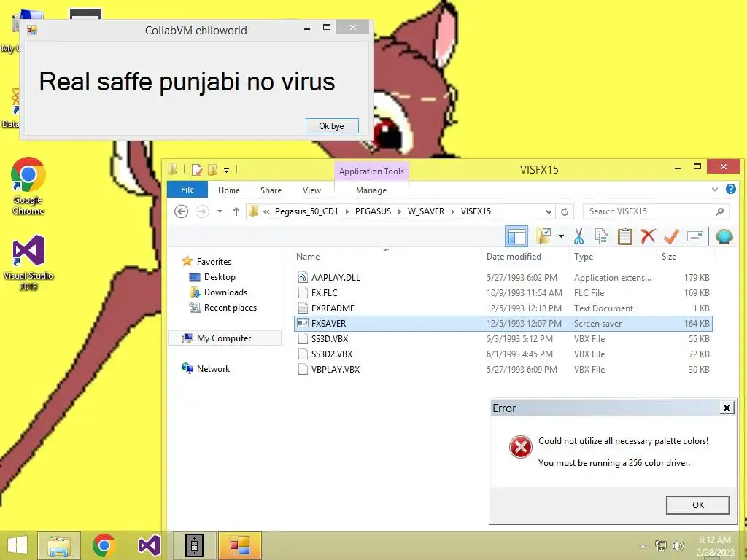This screenshot has width=747, height=560.
Task: Click the Application Tools contextual tab header
Action: coord(371,171)
